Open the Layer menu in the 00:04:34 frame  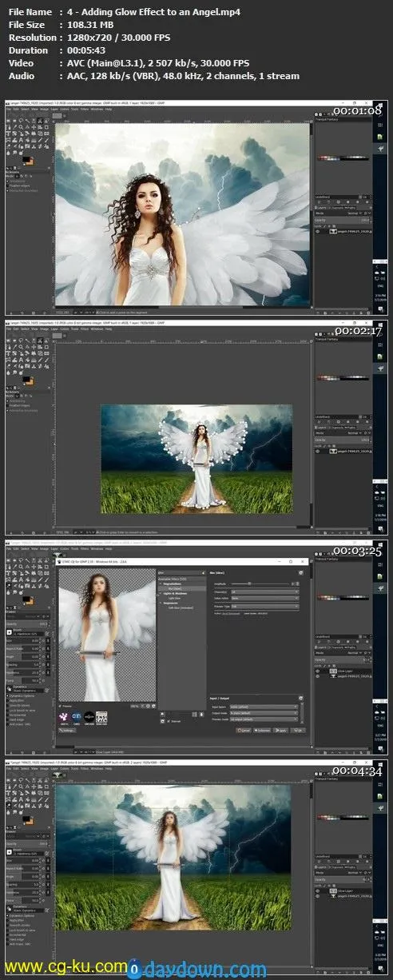55,768
